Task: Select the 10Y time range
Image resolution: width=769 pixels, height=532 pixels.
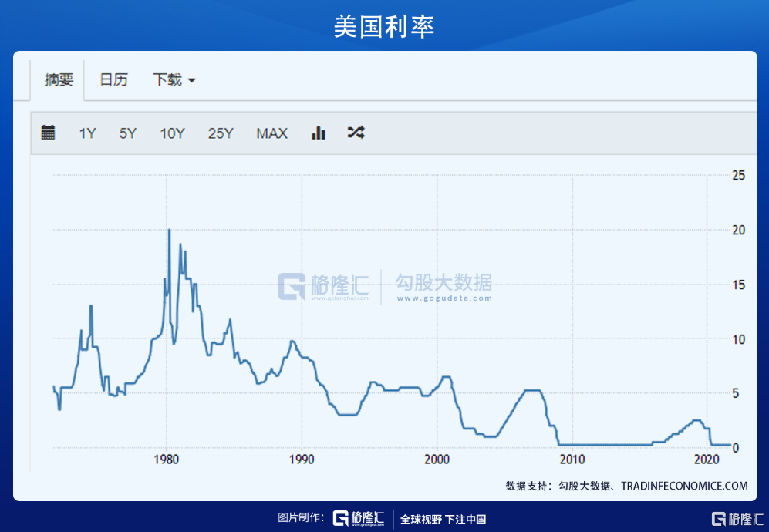Action: [172, 133]
